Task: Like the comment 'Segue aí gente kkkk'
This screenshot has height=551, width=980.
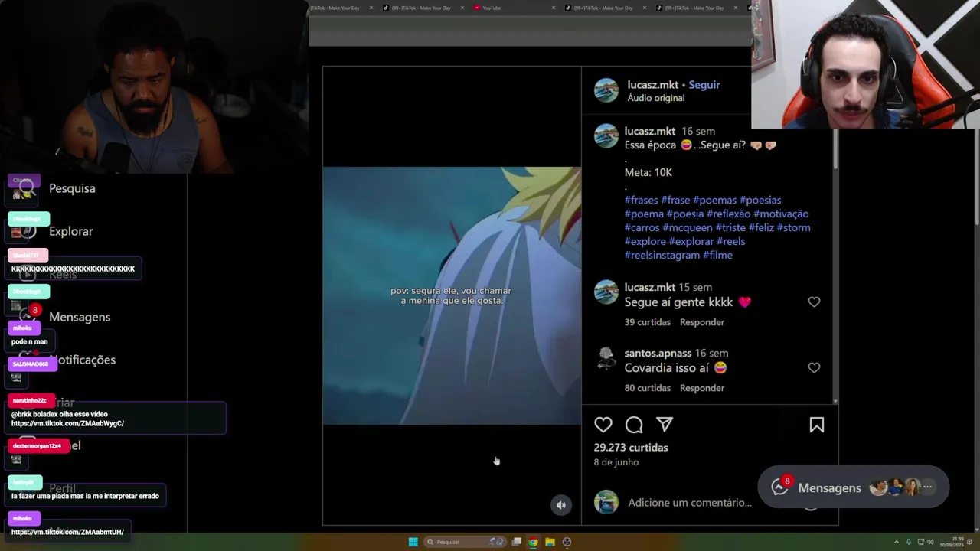Action: click(814, 302)
